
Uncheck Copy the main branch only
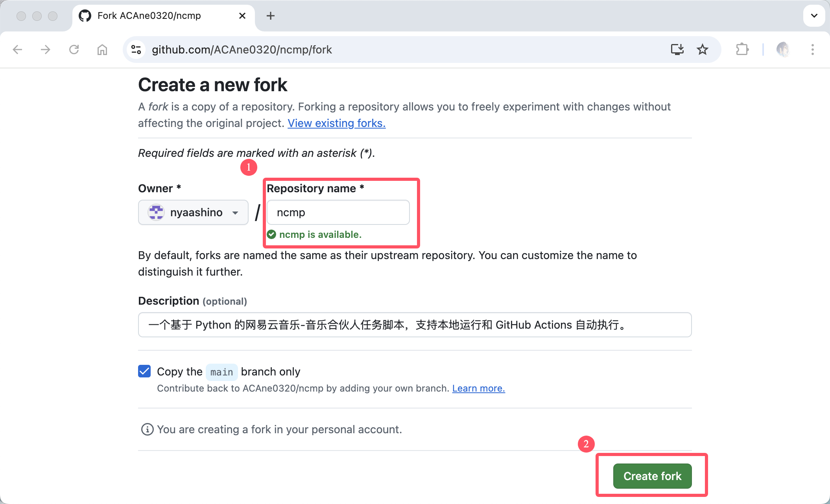coord(144,371)
